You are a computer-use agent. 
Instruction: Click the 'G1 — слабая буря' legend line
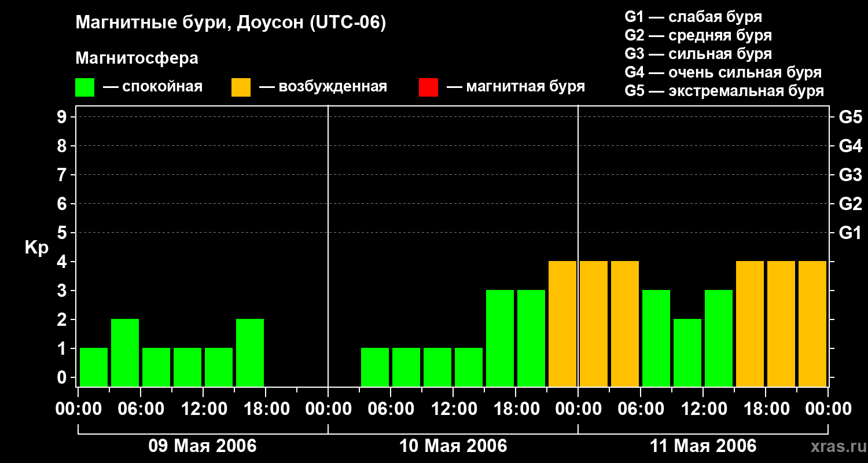tap(693, 16)
